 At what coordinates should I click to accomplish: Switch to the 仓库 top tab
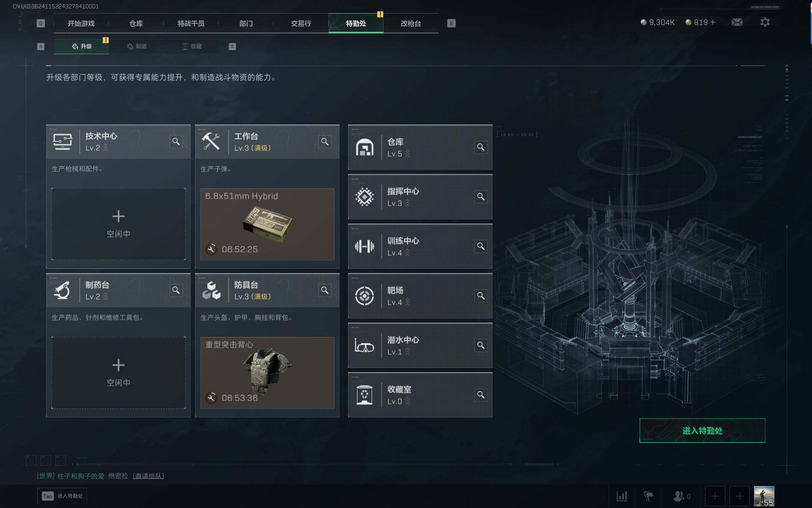136,23
